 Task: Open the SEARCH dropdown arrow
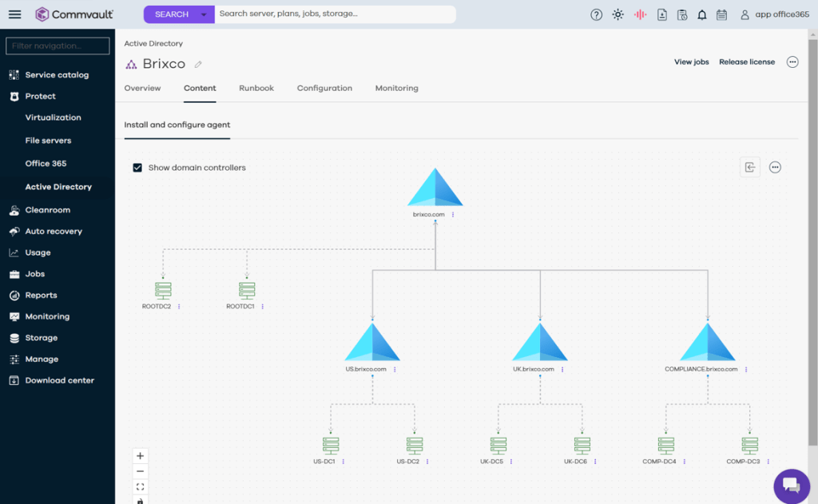click(204, 14)
